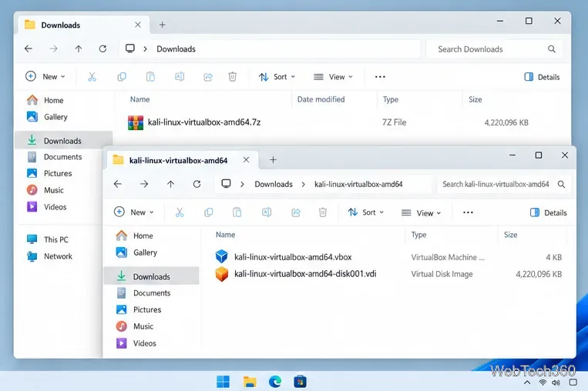Show hidden tray icons chevron
This screenshot has height=391, width=588.
(527, 383)
